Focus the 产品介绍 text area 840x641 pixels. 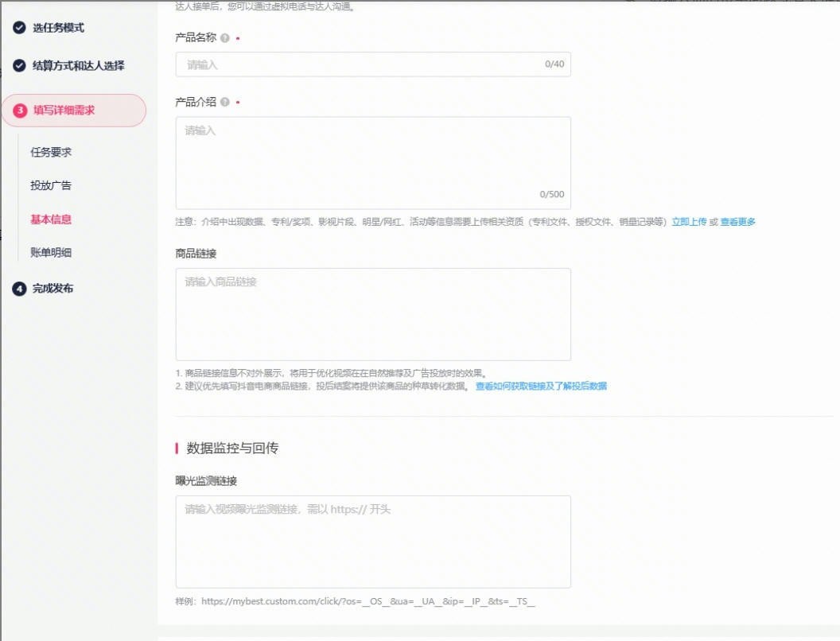[373, 163]
